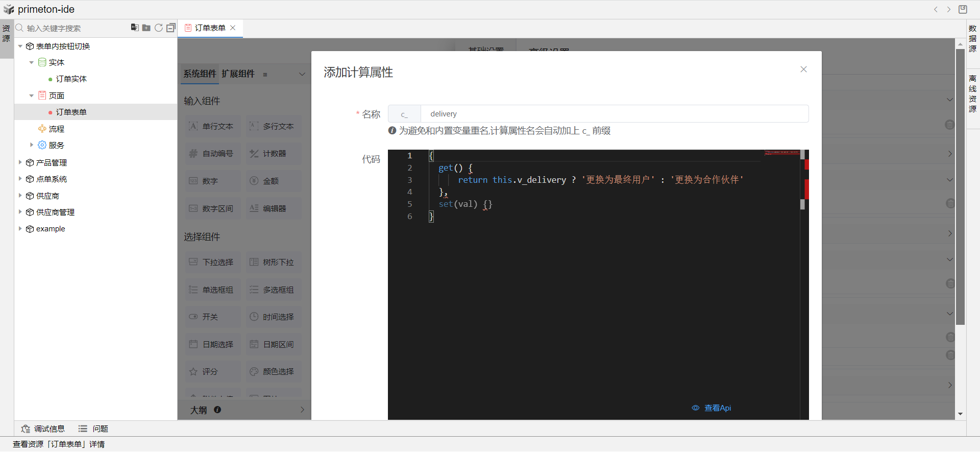Open the 调试信息 bottom tab

click(x=43, y=429)
